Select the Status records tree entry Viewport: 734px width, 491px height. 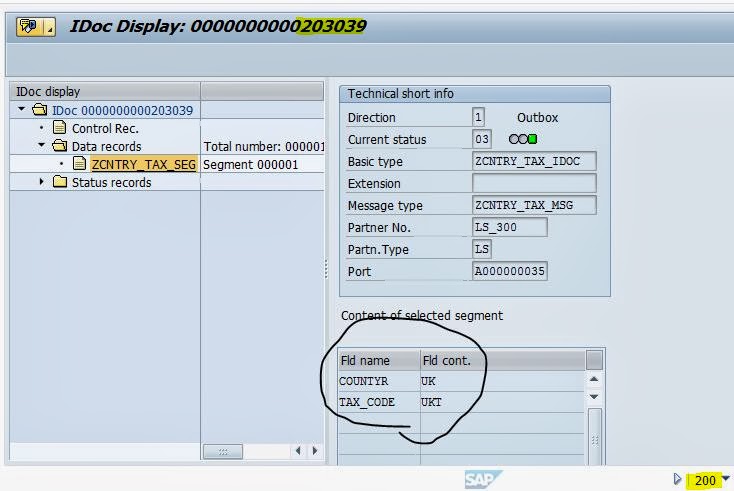pyautogui.click(x=111, y=183)
